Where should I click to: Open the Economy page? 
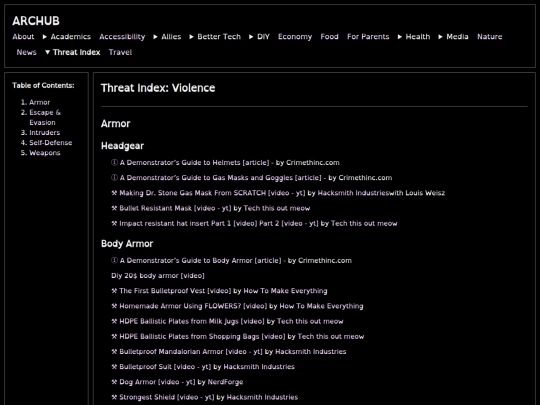pos(295,37)
